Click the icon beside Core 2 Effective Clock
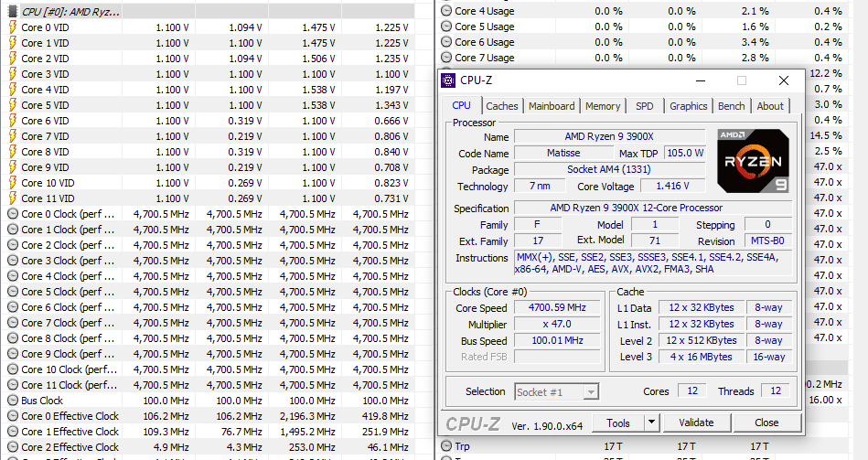This screenshot has height=460, width=868. point(12,446)
